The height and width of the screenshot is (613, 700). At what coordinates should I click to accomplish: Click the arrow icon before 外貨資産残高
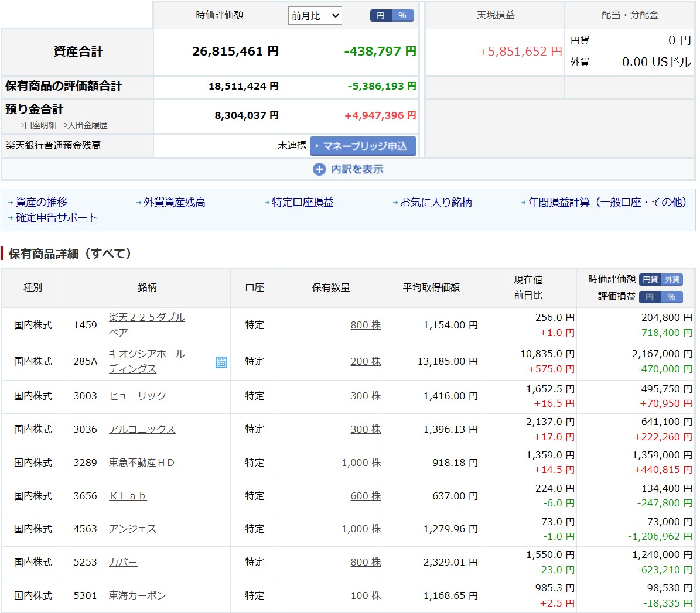[139, 203]
